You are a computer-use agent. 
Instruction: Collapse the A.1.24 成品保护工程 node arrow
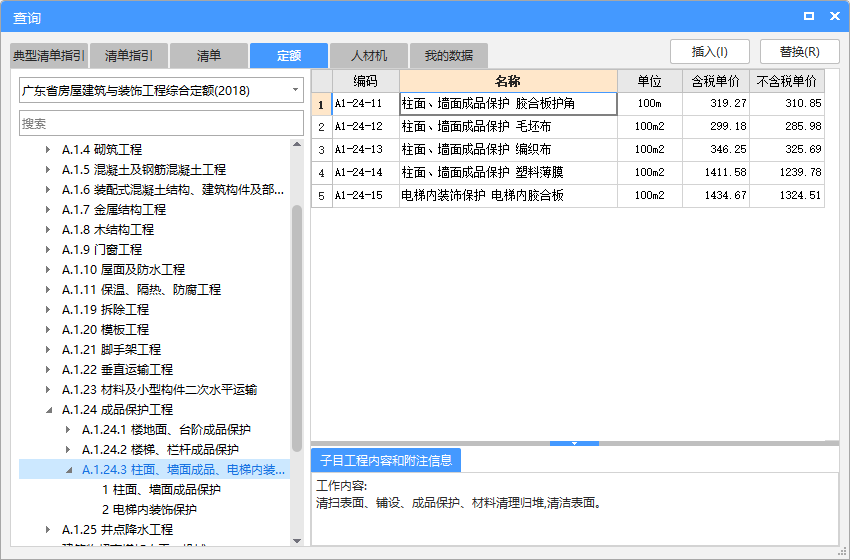pos(48,410)
